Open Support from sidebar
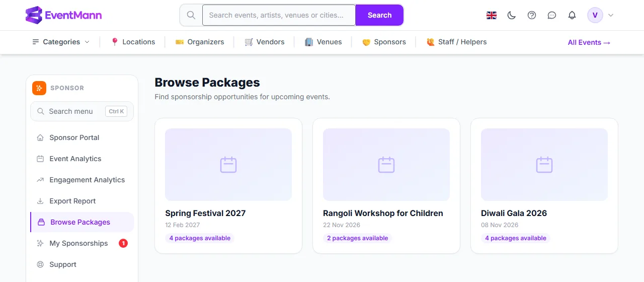The height and width of the screenshot is (282, 644). click(82, 264)
